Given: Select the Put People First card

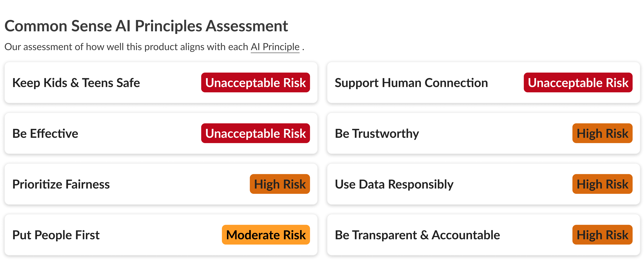Looking at the screenshot, I should 161,235.
